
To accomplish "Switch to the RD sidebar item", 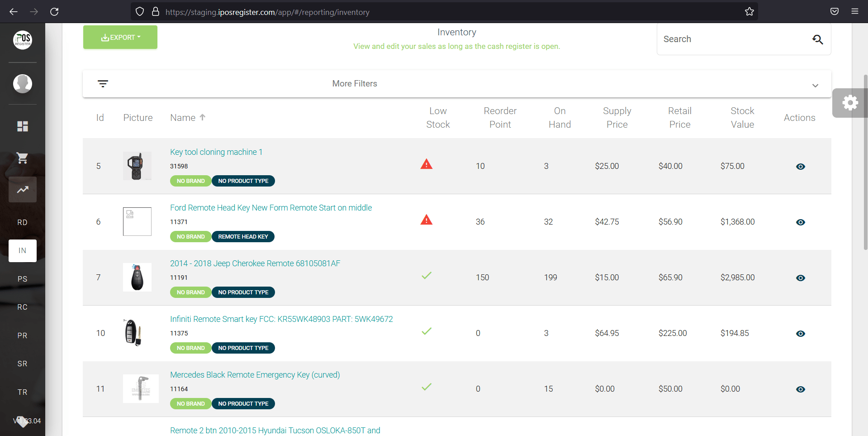I will click(x=23, y=222).
